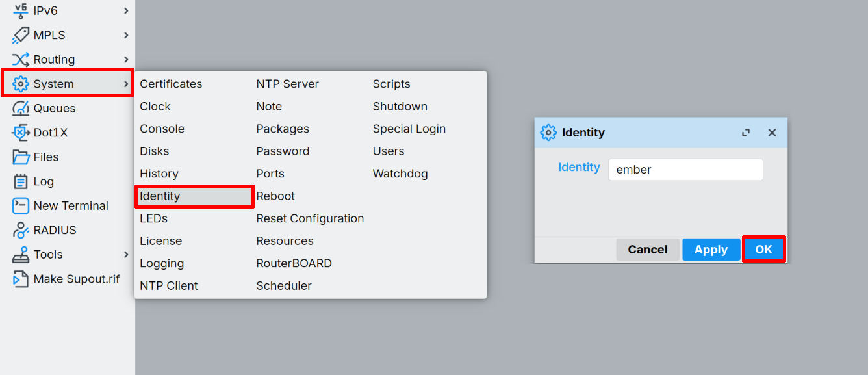Select the System gear icon

click(19, 83)
